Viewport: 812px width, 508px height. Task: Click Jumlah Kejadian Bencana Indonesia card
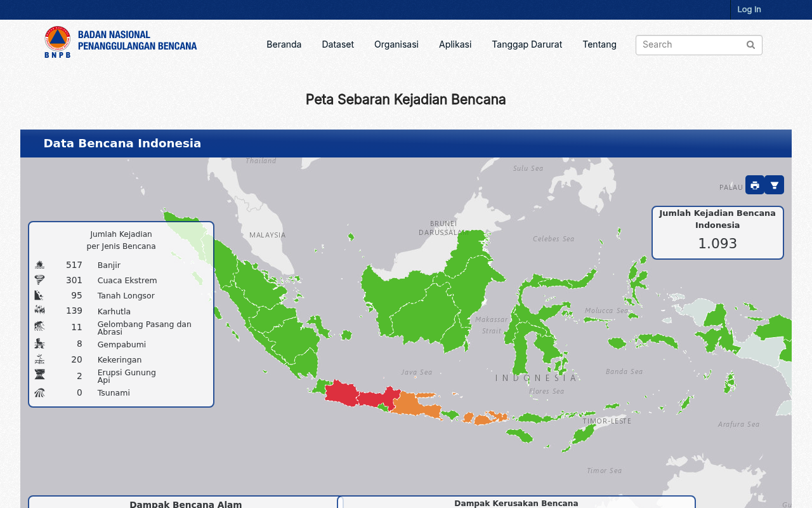point(717,232)
